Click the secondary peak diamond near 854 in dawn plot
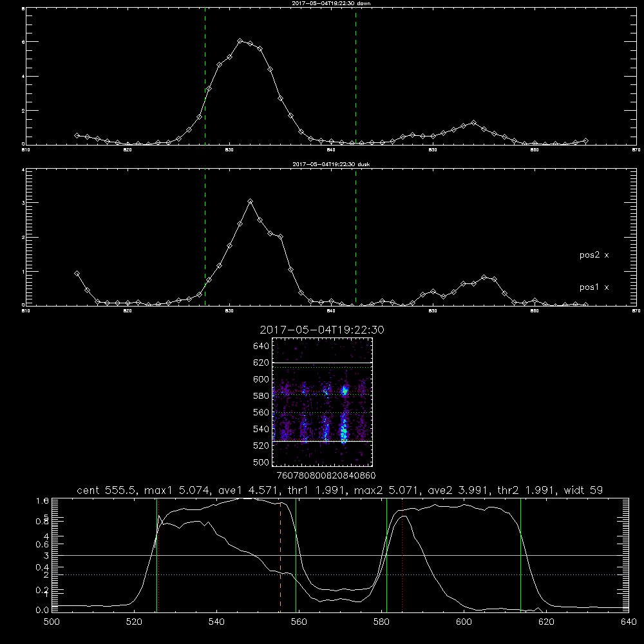This screenshot has height=644, width=644. coord(473,123)
